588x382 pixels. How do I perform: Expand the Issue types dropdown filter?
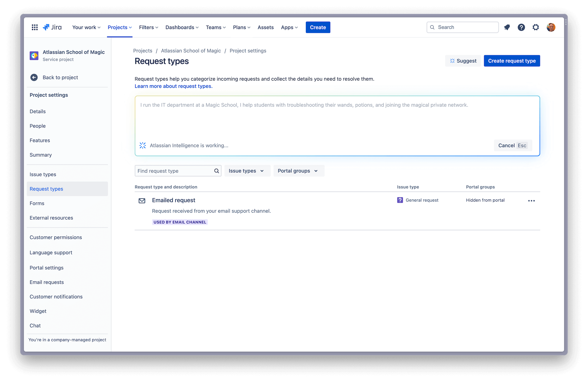(x=246, y=171)
